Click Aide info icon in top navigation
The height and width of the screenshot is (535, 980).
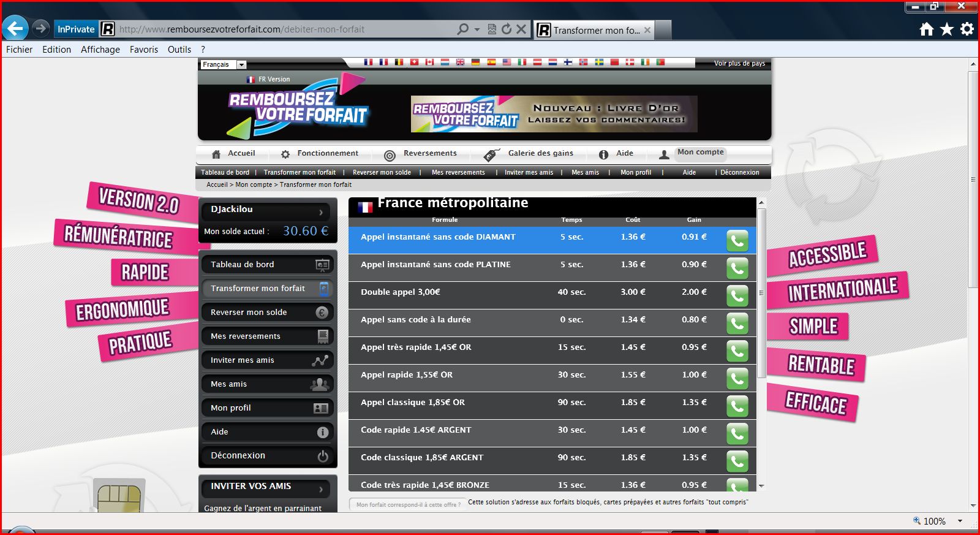(603, 154)
